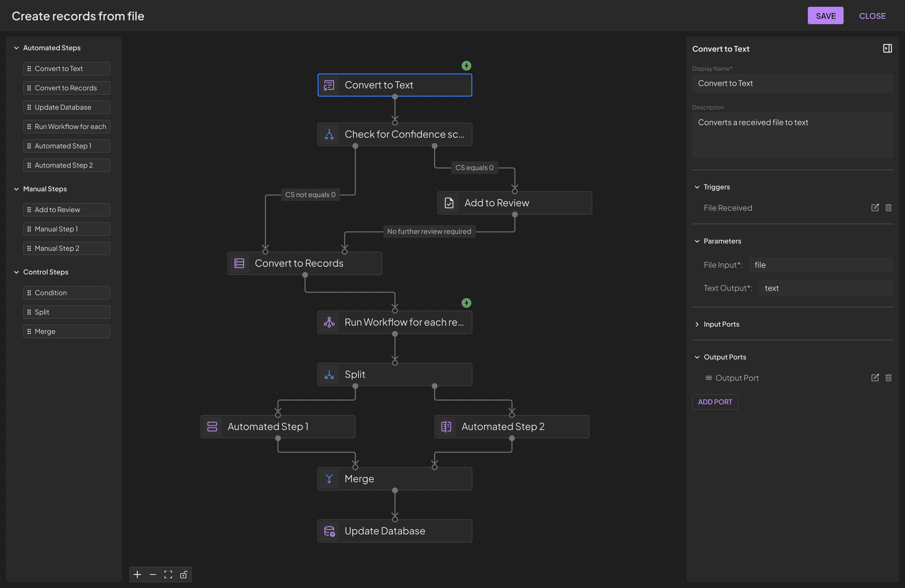Unlock the canvas with the lock toggle
The height and width of the screenshot is (588, 905).
click(x=184, y=574)
